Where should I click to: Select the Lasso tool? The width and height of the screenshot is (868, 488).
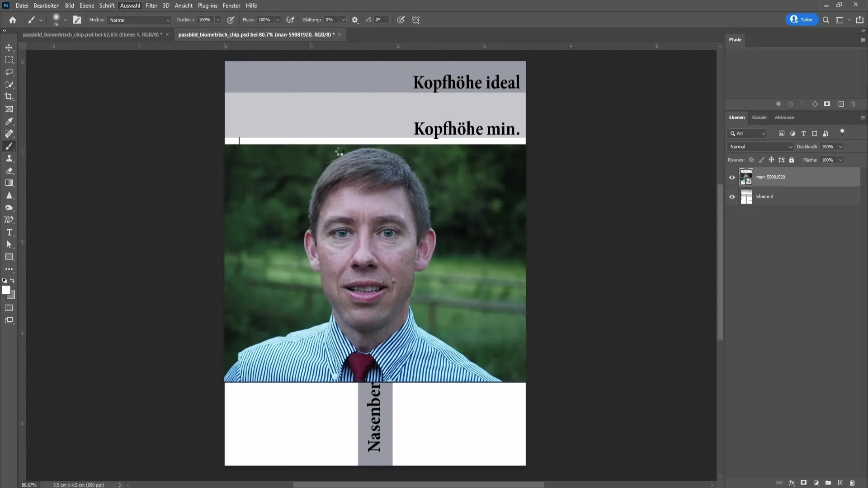click(9, 71)
